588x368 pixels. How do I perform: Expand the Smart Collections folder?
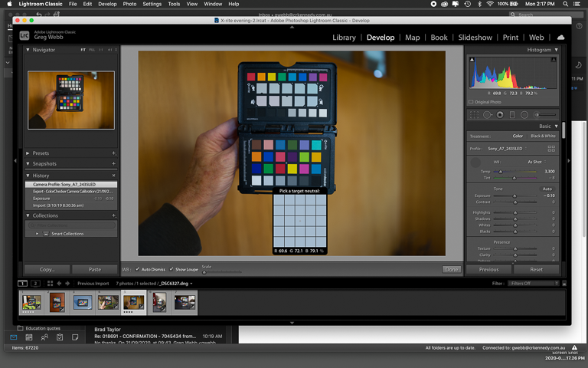(37, 233)
